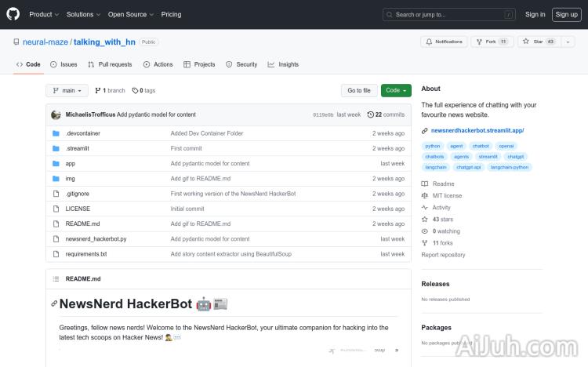Click Sign in link
The width and height of the screenshot is (588, 367).
(535, 14)
